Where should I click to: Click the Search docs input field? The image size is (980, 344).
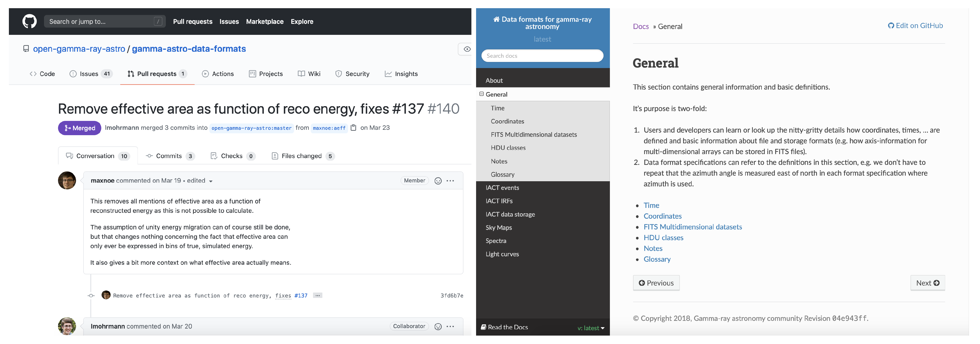542,56
